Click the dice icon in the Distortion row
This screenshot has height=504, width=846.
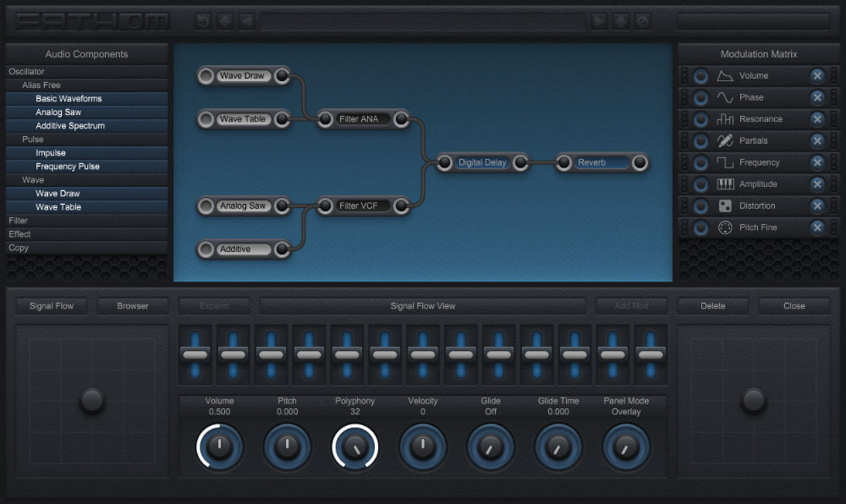[x=725, y=205]
